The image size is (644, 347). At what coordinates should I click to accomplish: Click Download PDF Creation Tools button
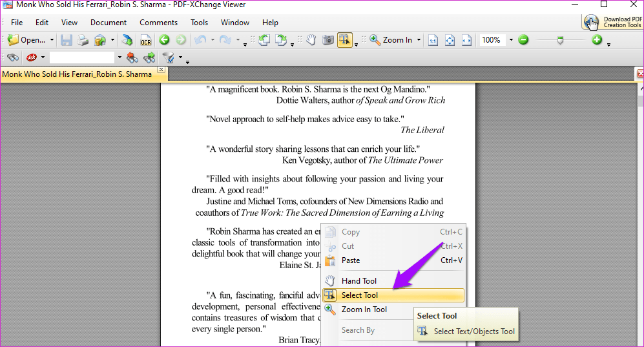tap(612, 22)
